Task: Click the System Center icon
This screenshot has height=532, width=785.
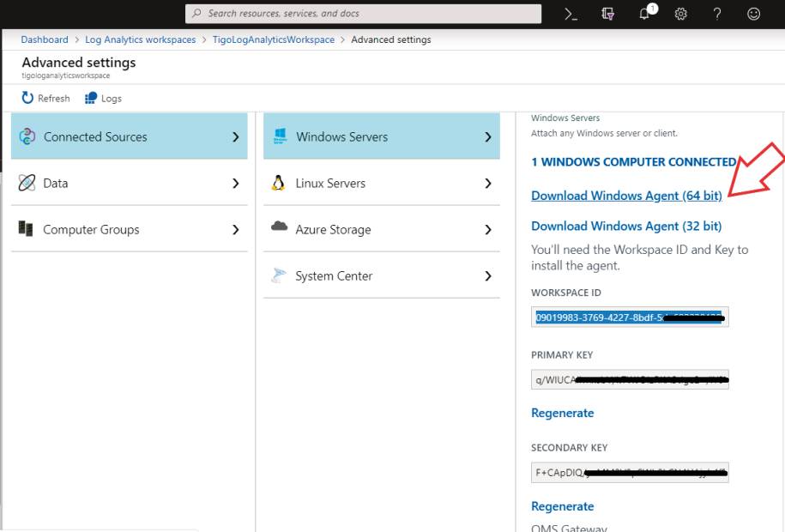Action: coord(278,275)
